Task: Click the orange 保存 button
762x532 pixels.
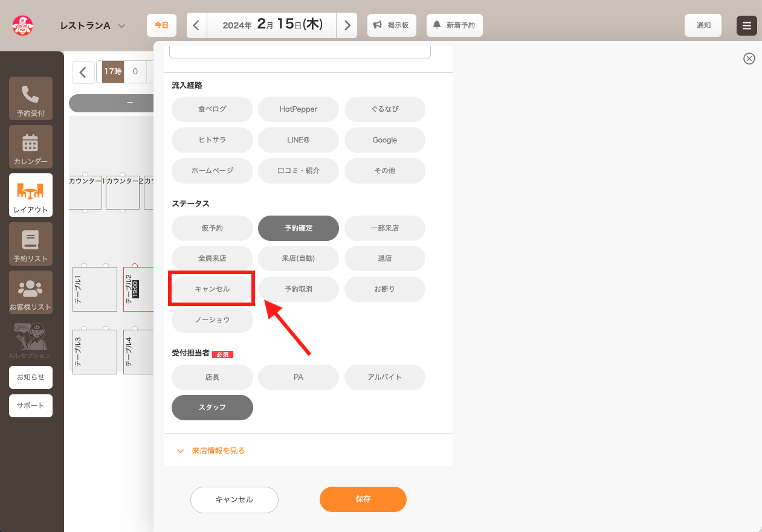Action: pos(363,499)
